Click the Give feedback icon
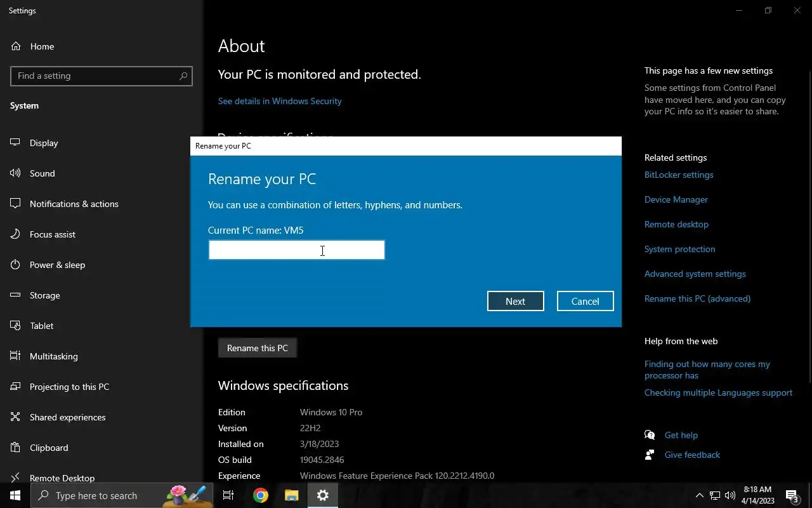Viewport: 812px width, 508px height. 650,455
